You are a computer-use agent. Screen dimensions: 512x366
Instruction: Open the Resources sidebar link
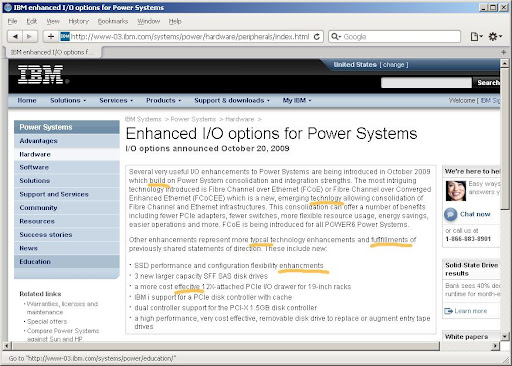(x=66, y=221)
